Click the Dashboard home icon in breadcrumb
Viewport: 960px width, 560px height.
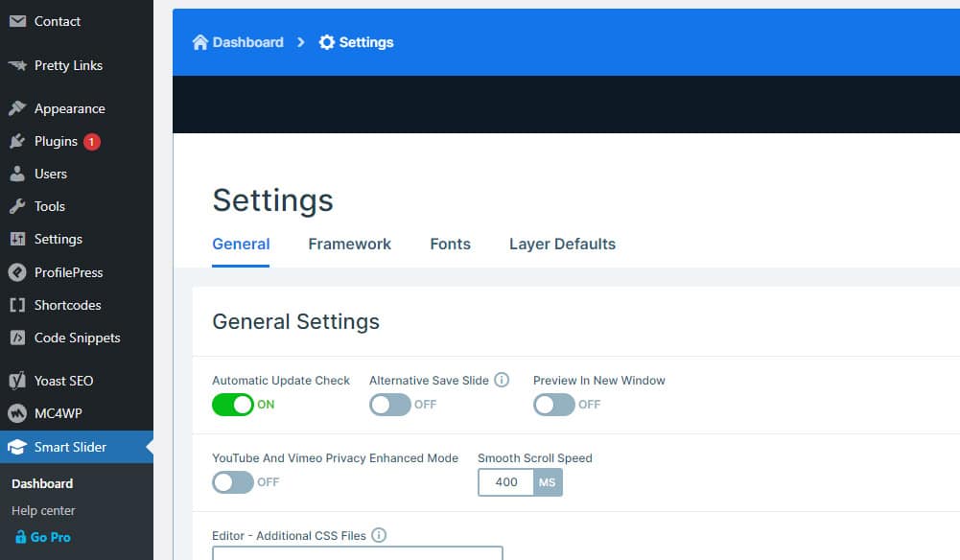pos(200,42)
